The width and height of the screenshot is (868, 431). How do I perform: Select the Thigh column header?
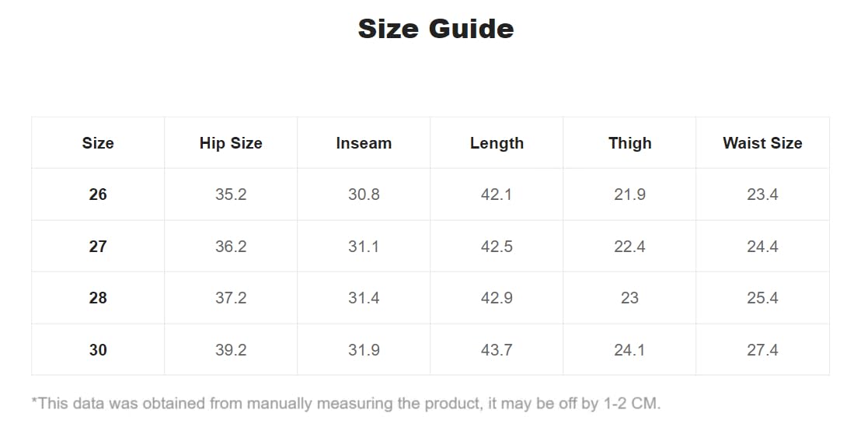pos(629,143)
